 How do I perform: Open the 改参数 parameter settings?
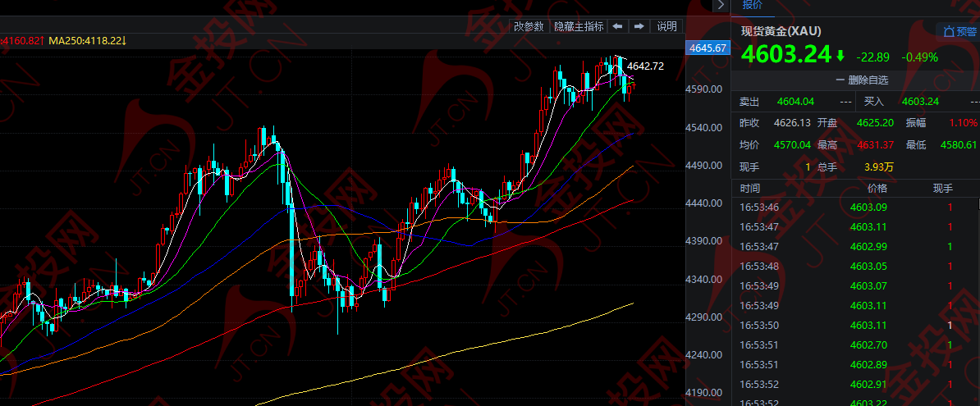tap(530, 26)
